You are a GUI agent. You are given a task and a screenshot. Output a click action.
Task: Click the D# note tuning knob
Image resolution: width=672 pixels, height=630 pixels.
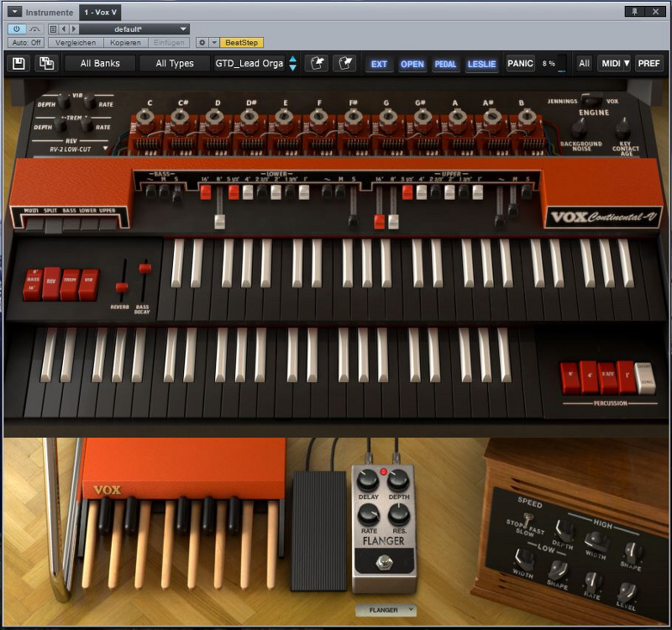249,117
